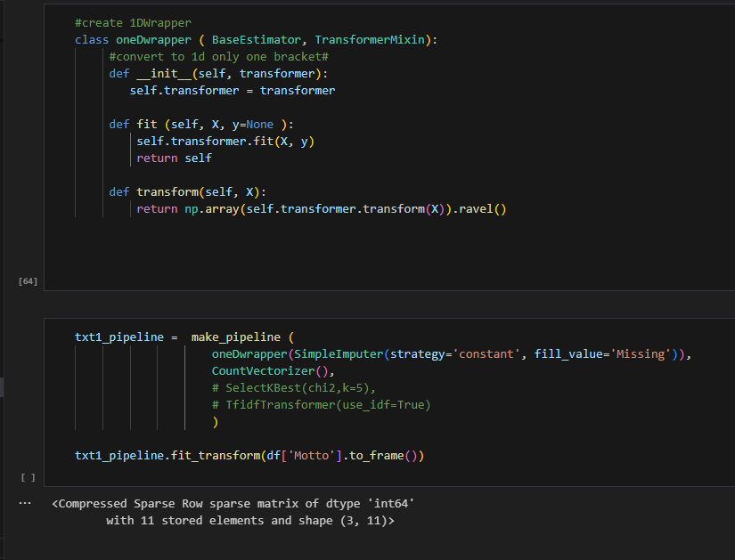Click the '# SelectKBest(chi2,k=5),' comment
The image size is (735, 560).
coord(294,387)
